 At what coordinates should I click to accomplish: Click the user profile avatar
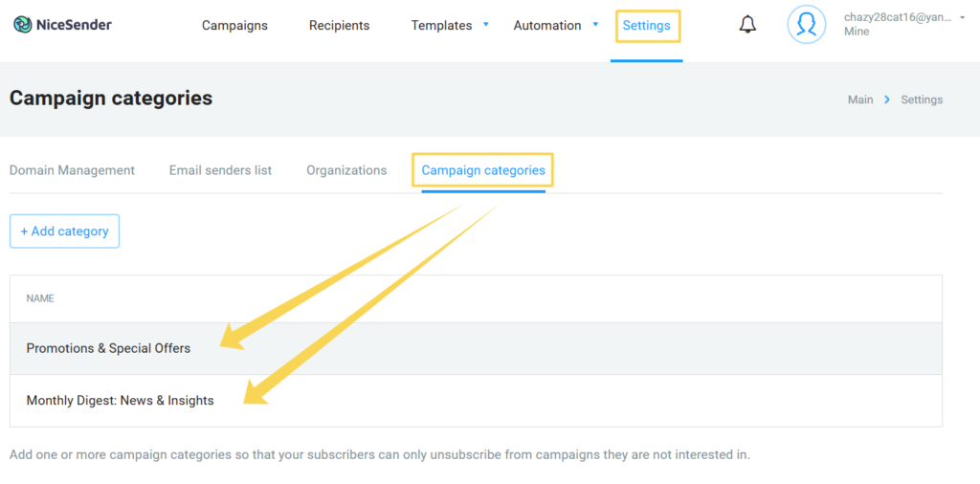coord(806,25)
